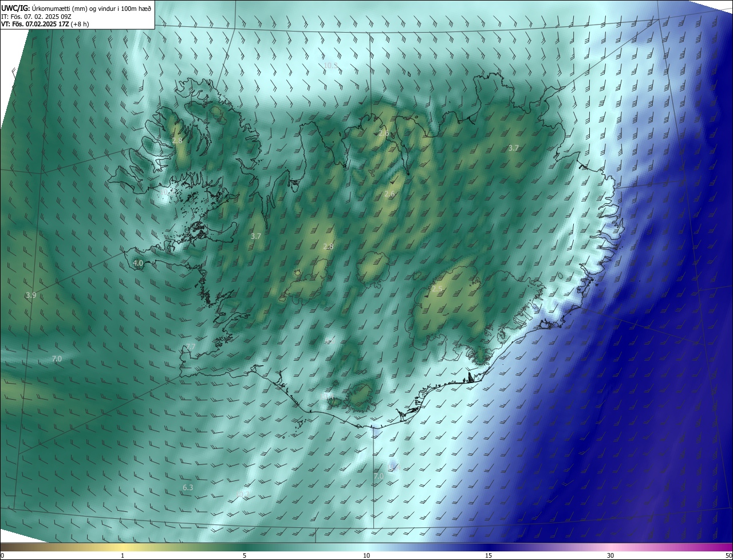Click the 2.5 value over Vatnajökull glacier

(437, 289)
